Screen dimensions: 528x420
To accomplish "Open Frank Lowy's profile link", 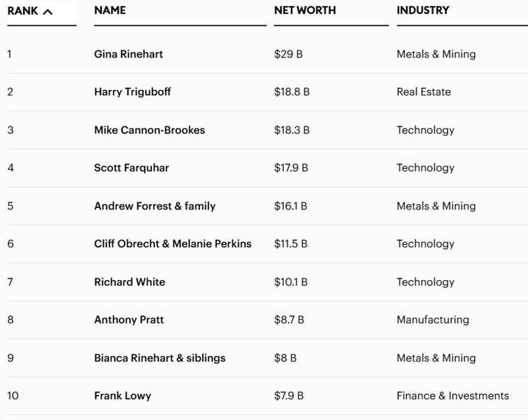I will 123,396.
